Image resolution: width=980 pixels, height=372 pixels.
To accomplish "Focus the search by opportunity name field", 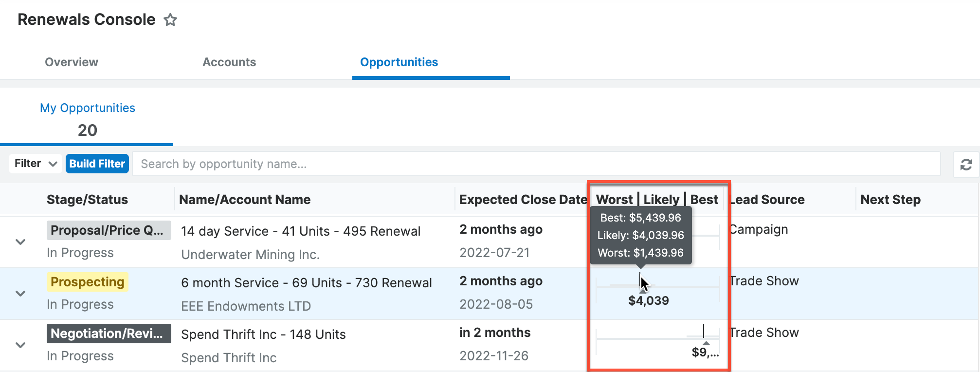I will (x=536, y=164).
